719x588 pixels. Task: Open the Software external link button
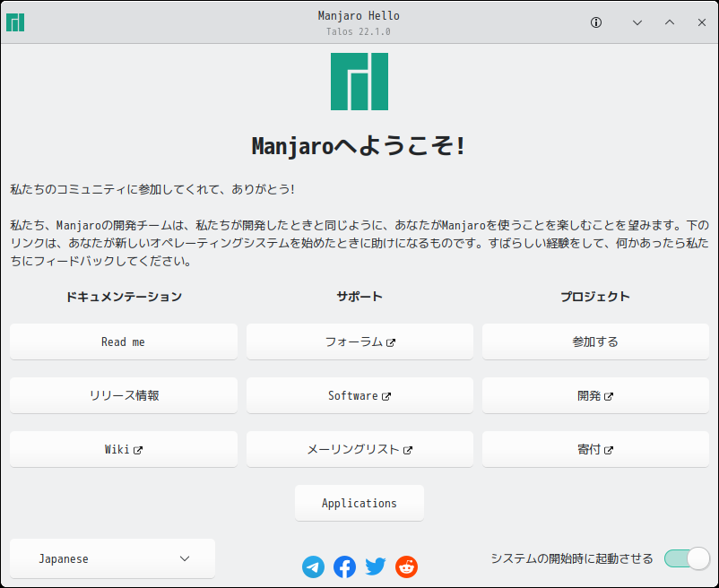click(x=360, y=395)
